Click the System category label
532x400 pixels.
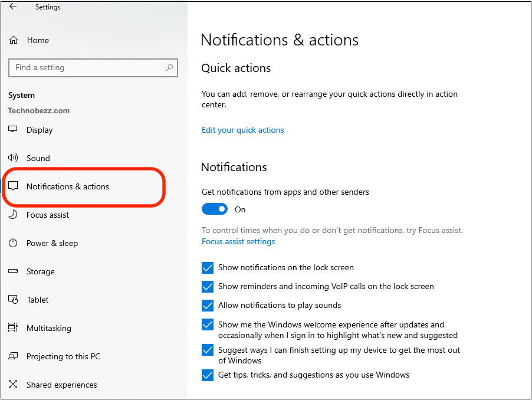21,96
